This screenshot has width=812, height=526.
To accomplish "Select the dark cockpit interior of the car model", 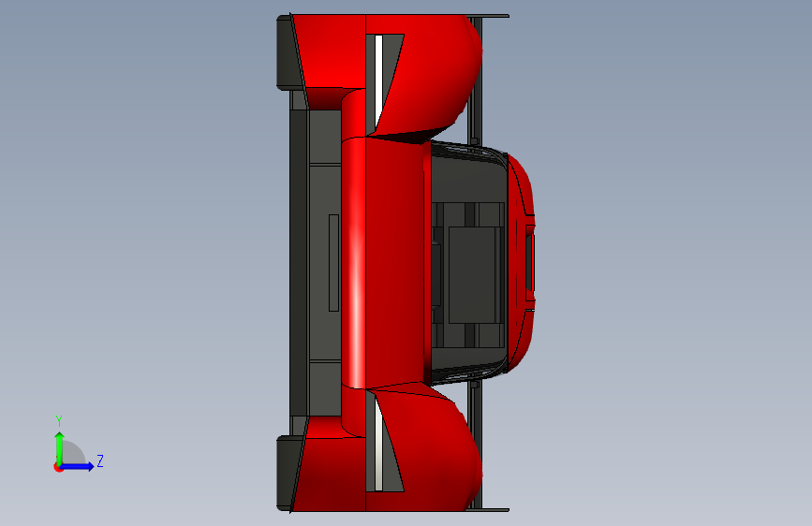I will click(468, 264).
